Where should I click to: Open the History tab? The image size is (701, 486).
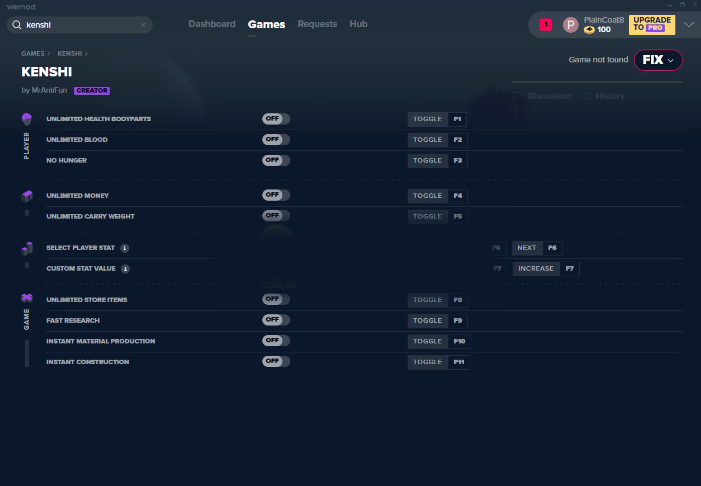(x=604, y=96)
